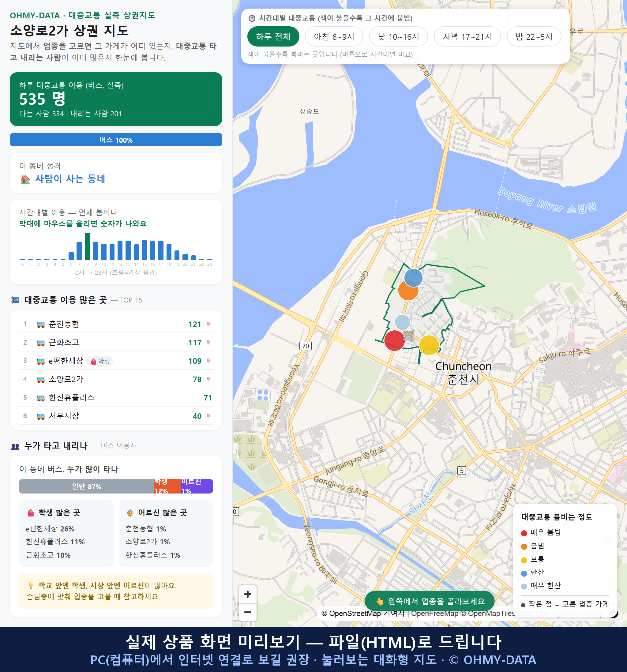Click the top blue quiet map marker
627x672 pixels.
point(413,278)
